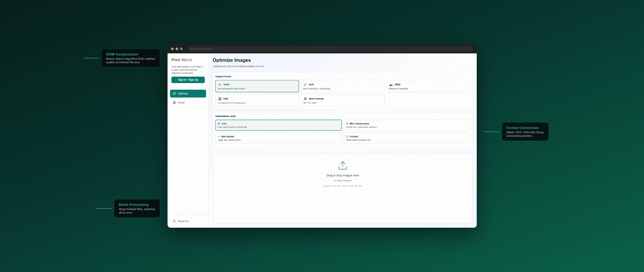Click the More Formats package icon
The image size is (644, 272).
[305, 99]
